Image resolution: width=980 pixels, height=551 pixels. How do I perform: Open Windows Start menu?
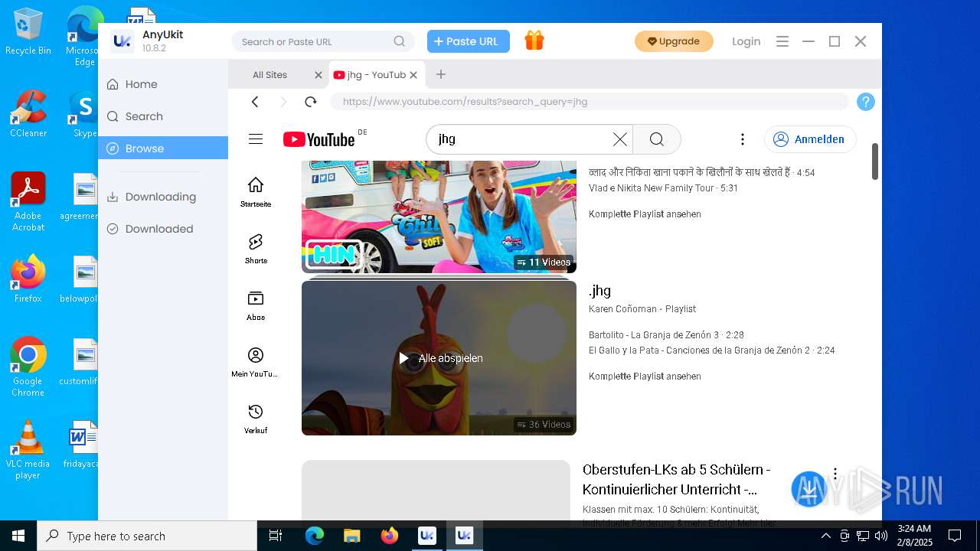(18, 536)
